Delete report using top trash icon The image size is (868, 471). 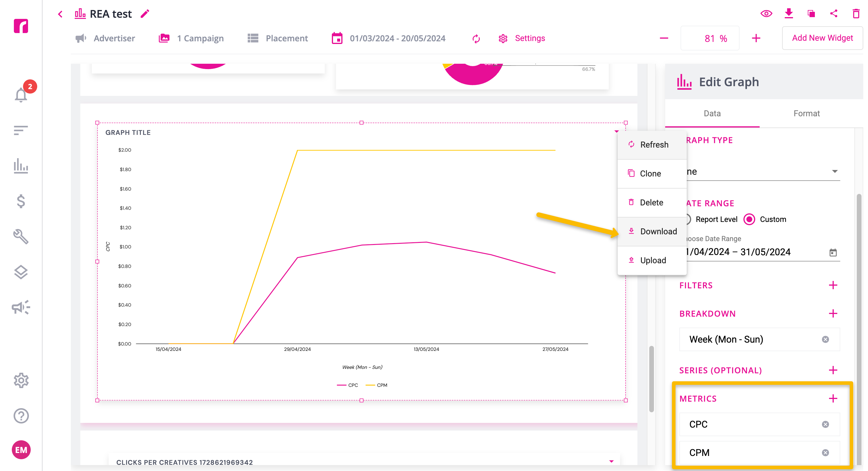856,14
